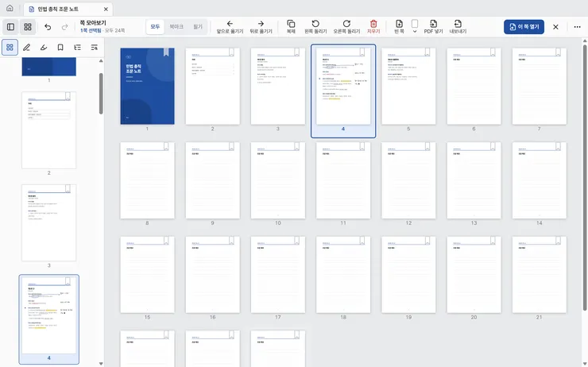Select page 2 thumbnail in grid
This screenshot has width=588, height=367.
[213, 86]
